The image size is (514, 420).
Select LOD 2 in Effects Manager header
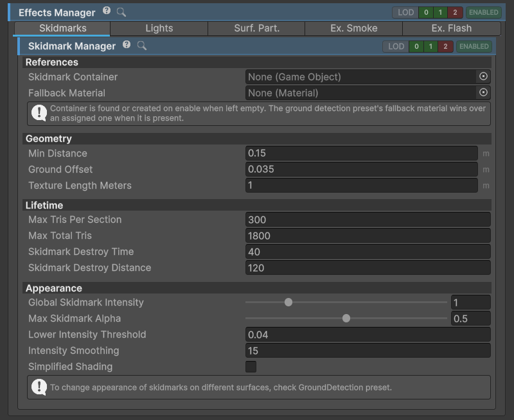click(455, 12)
